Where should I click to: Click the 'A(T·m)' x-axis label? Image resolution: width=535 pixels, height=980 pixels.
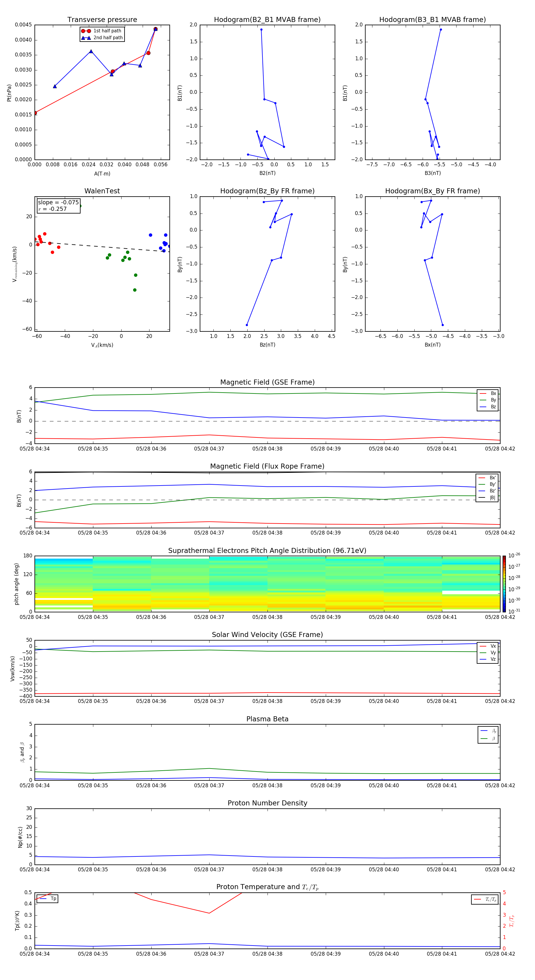click(102, 173)
